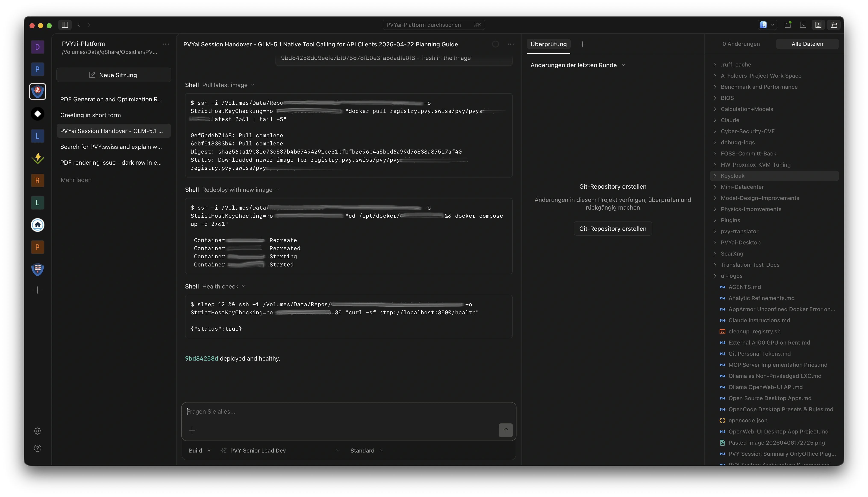
Task: Open the 9bd84258d commit link
Action: pyautogui.click(x=202, y=358)
